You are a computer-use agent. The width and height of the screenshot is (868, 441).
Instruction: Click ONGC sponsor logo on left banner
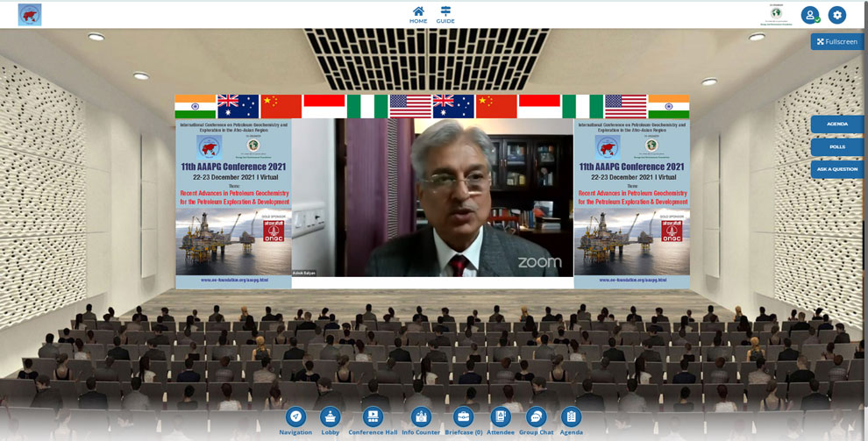pyautogui.click(x=274, y=231)
